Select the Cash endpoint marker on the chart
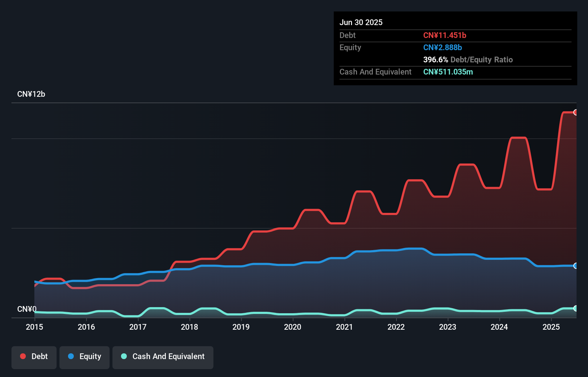 [576, 308]
